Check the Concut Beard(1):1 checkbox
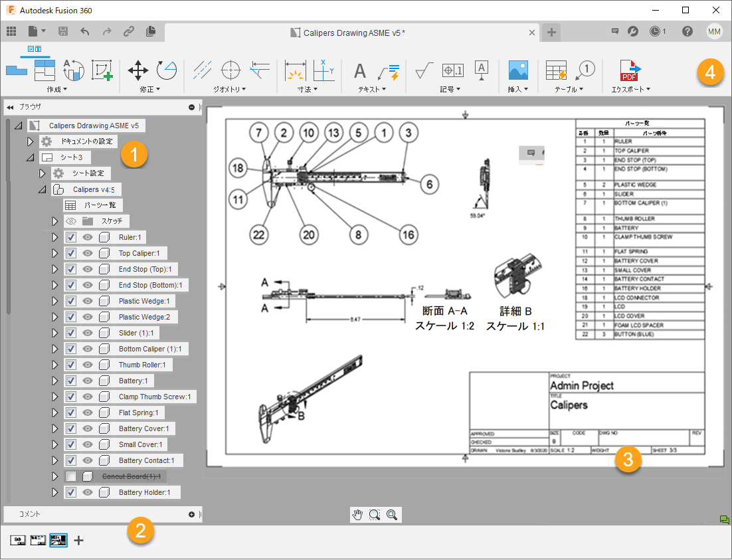The image size is (732, 560). [70, 476]
